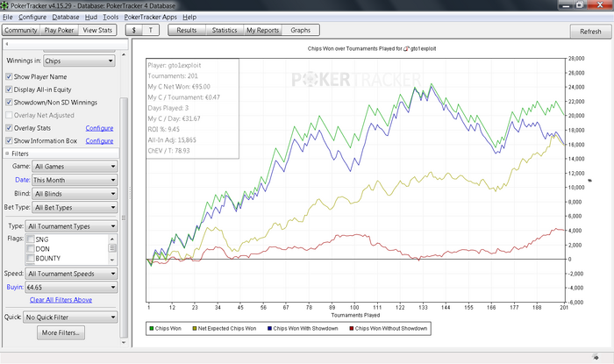Click the Filters section collapse icon
Screen dimensions: 614x364
7,153
